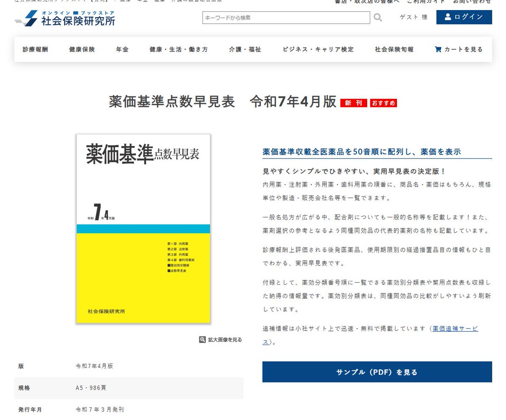Open the 健康・生活・働き方 menu

click(179, 49)
